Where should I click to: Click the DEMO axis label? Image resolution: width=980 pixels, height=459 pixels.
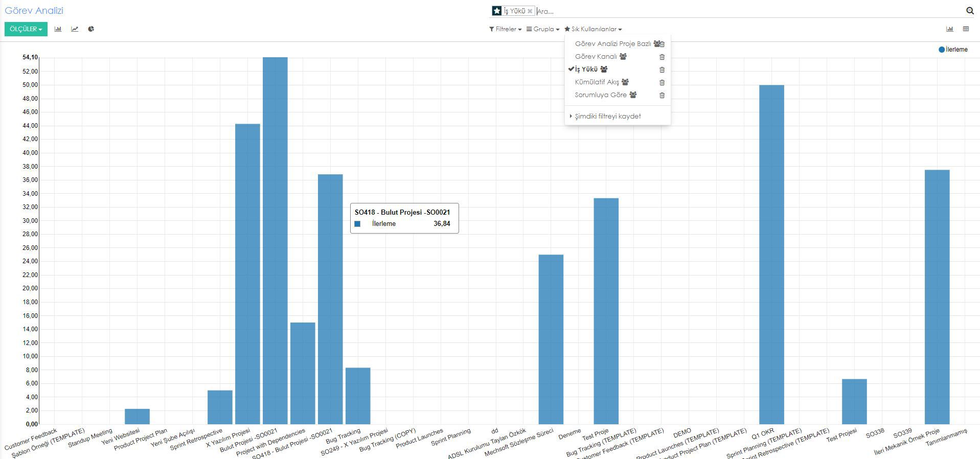point(682,433)
